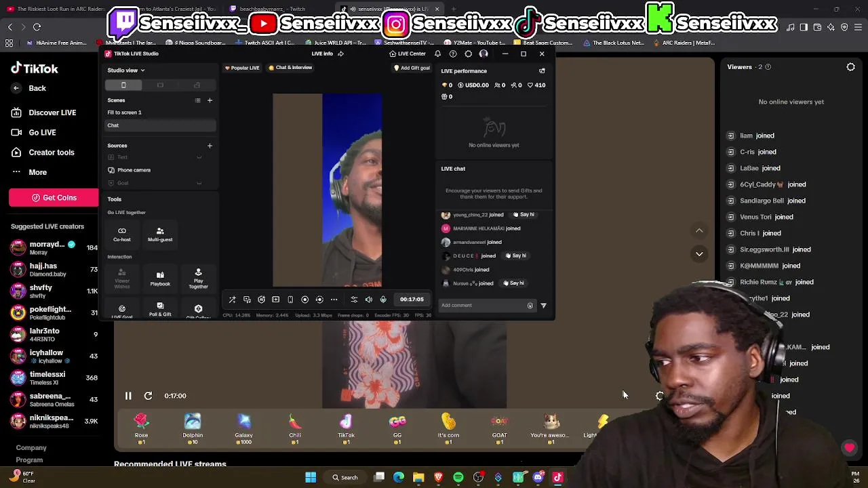Add a new scene
This screenshot has height=488, width=868.
coord(210,100)
